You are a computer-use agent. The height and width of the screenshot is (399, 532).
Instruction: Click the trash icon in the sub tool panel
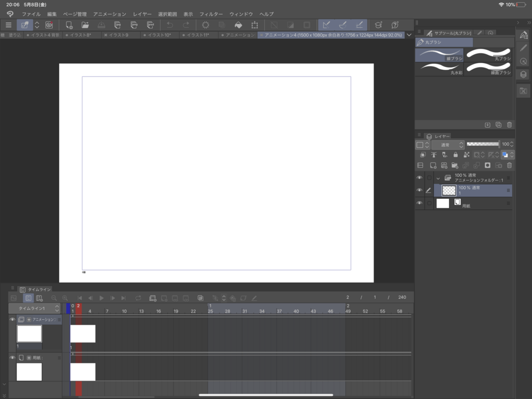509,125
